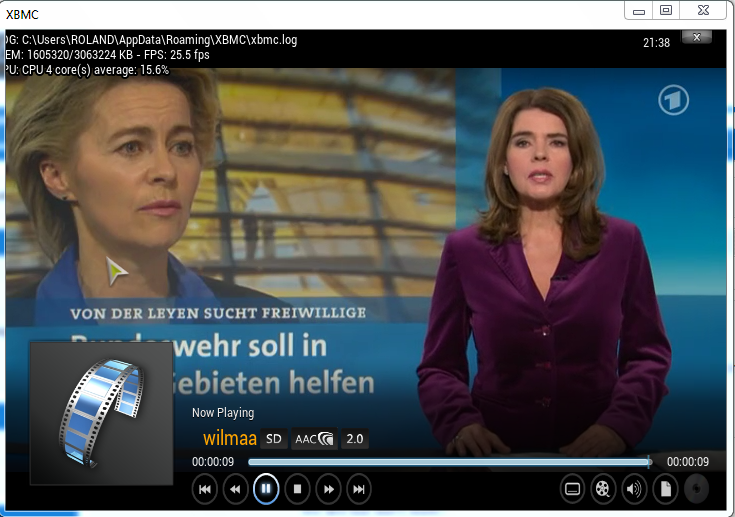Screen dimensions: 735x517
Task: Open video settings film reel icon
Action: tap(603, 489)
